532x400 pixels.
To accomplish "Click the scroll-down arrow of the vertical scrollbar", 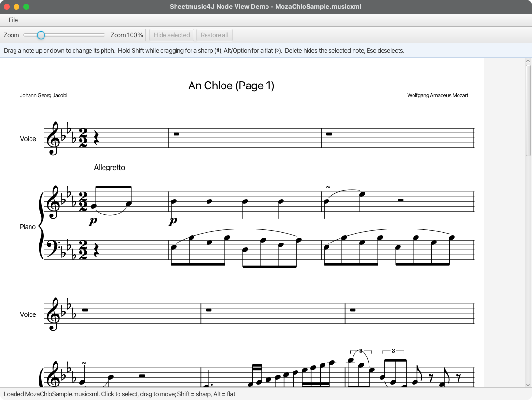I will (x=528, y=385).
